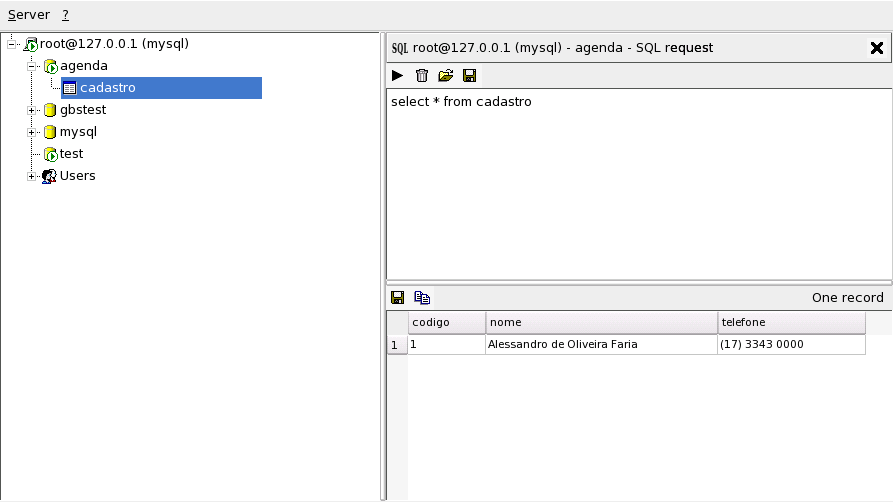Open a SQL file with the folder icon
The height and width of the screenshot is (502, 893).
click(x=445, y=76)
